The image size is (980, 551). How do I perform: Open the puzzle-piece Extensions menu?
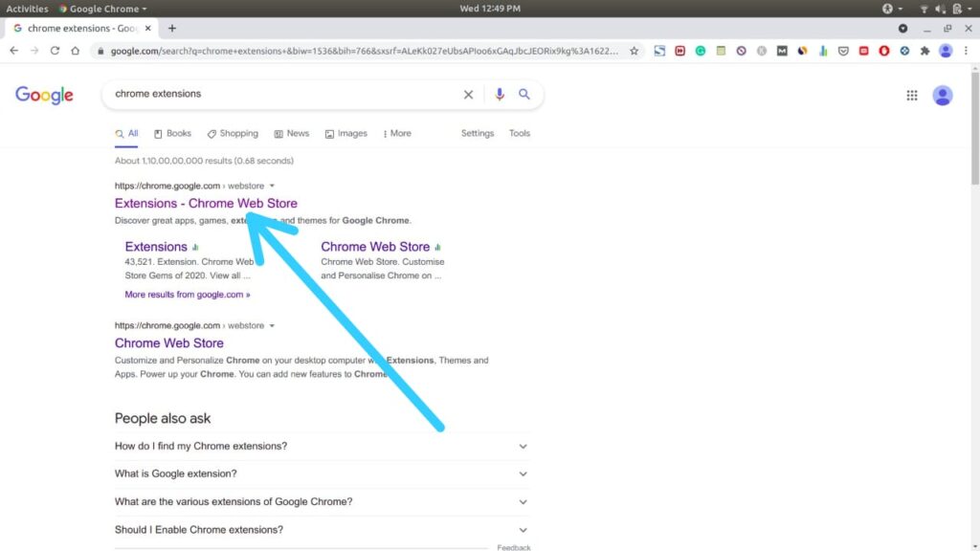(925, 52)
